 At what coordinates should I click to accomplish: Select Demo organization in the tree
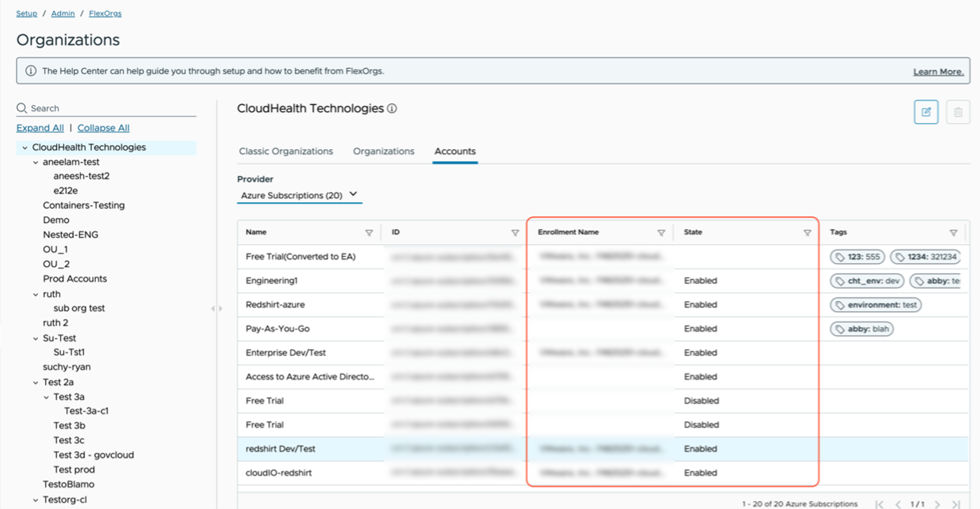click(56, 220)
